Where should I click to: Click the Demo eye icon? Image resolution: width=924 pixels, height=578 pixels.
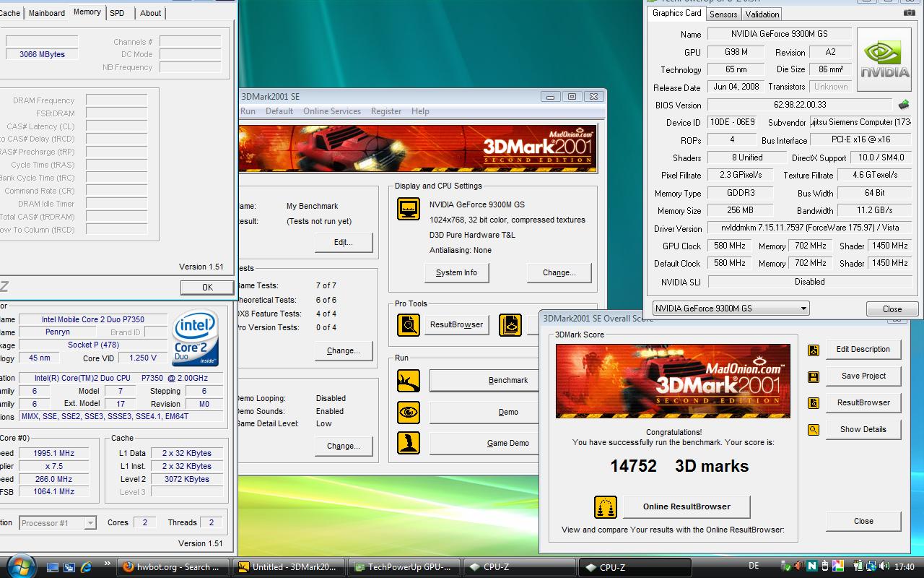pos(409,412)
